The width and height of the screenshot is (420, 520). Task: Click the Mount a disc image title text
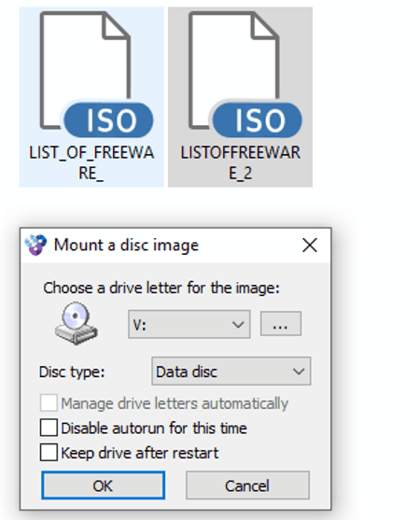126,246
